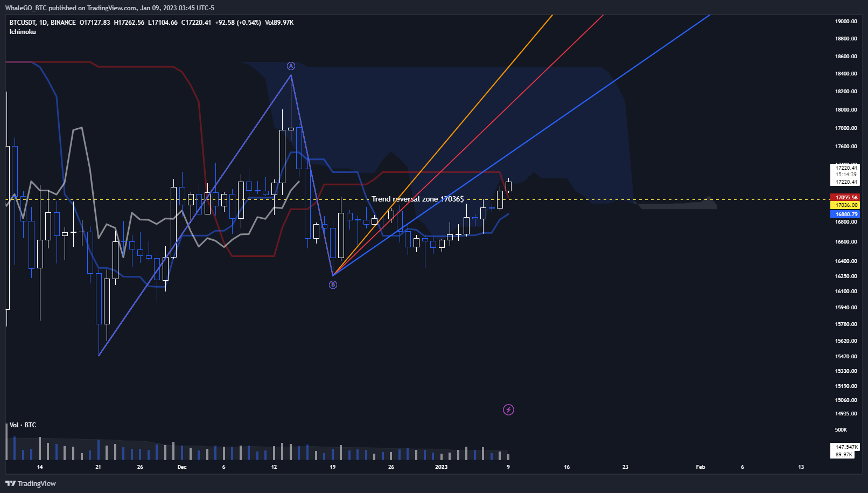The image size is (868, 493).
Task: Click the 89.97K volume value label
Action: [843, 455]
